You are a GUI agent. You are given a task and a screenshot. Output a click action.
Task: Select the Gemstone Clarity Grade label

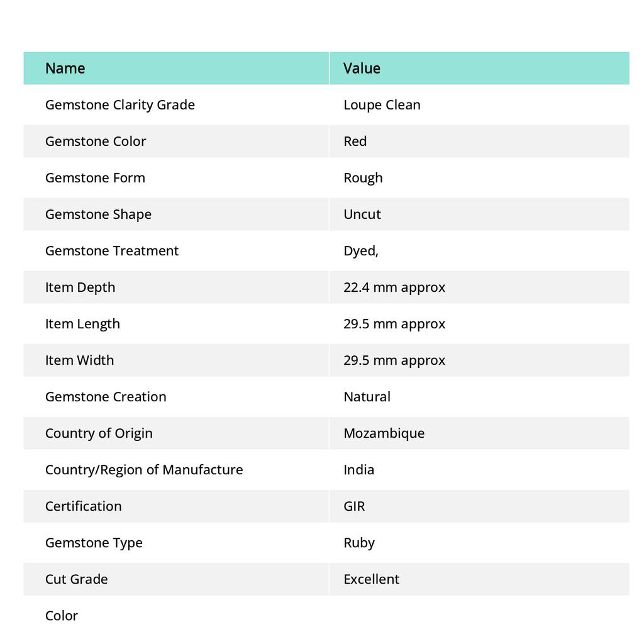(x=120, y=105)
